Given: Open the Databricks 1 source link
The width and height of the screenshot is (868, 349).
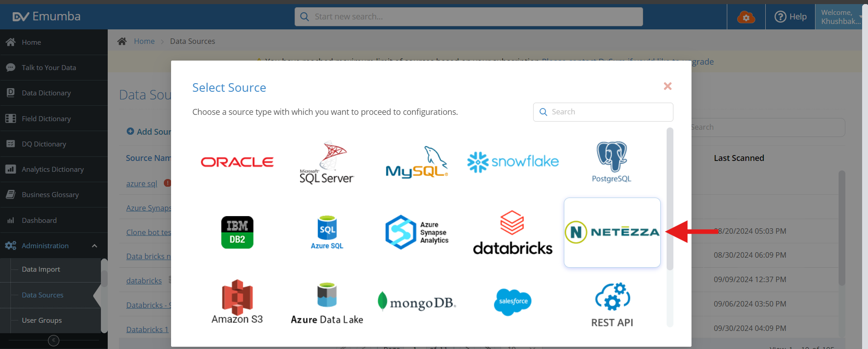Looking at the screenshot, I should (x=148, y=330).
